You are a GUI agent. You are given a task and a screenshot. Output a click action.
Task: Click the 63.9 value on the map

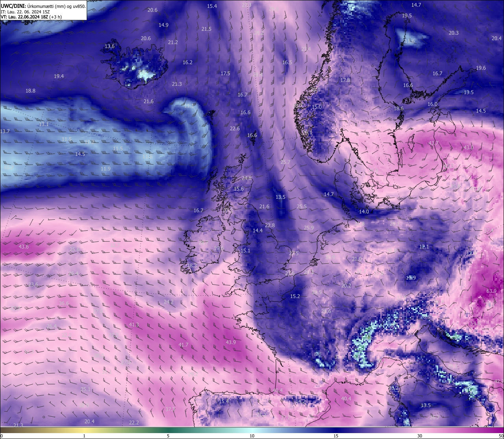(x=491, y=291)
